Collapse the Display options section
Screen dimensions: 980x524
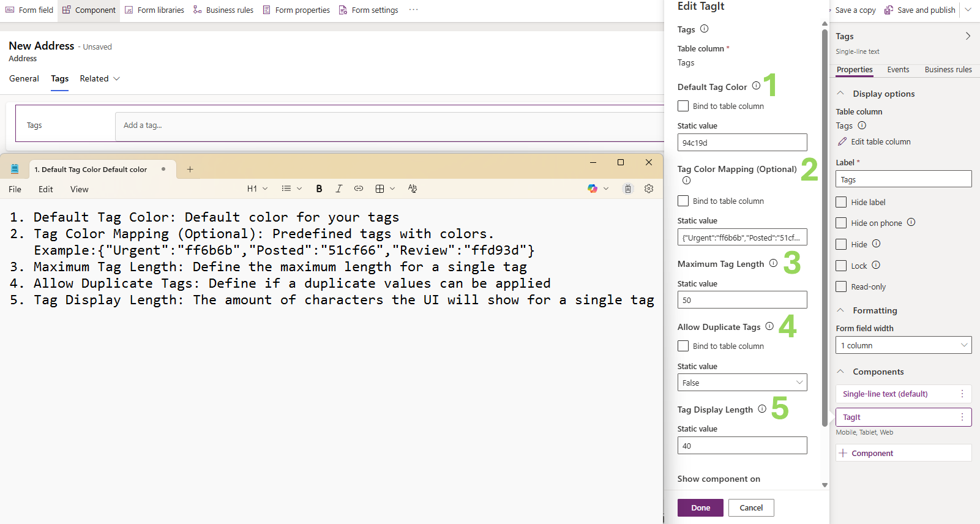point(840,93)
